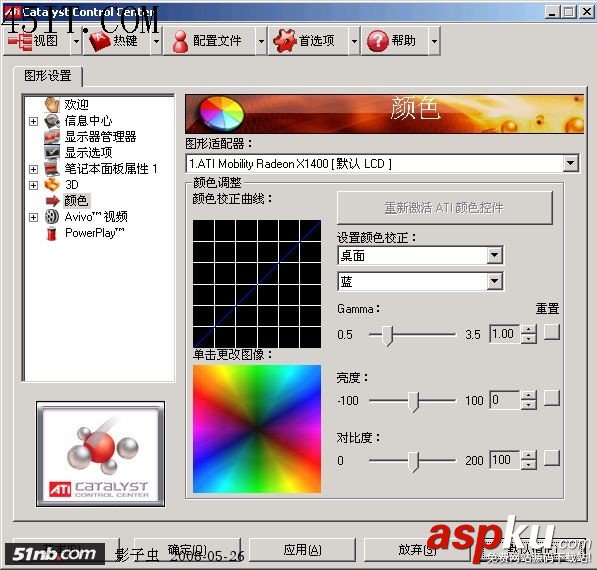Select the 图形设置 tab

(48, 76)
